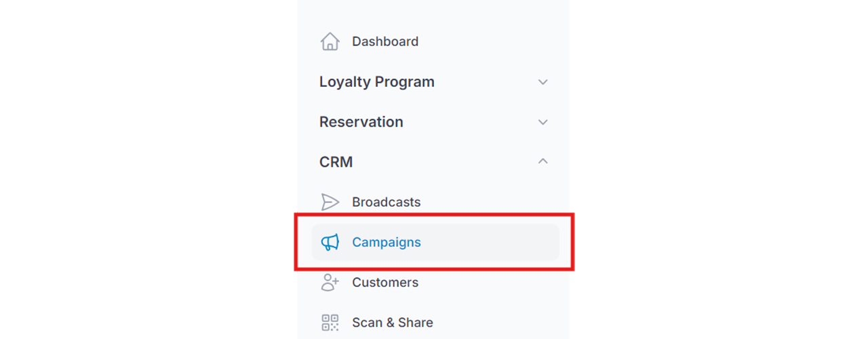Viewport: 868px width, 339px height.
Task: Click the Customers row's empty space
Action: [x=488, y=282]
